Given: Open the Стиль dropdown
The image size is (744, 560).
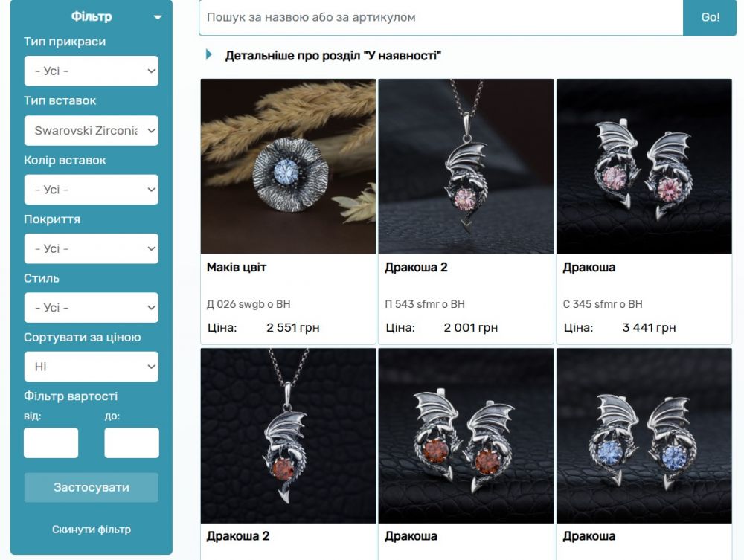Looking at the screenshot, I should tap(91, 308).
